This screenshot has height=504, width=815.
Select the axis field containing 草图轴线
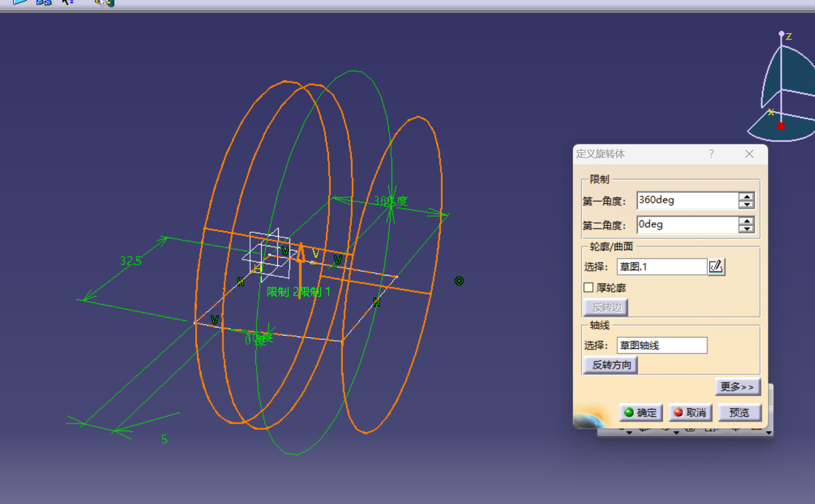(x=662, y=345)
